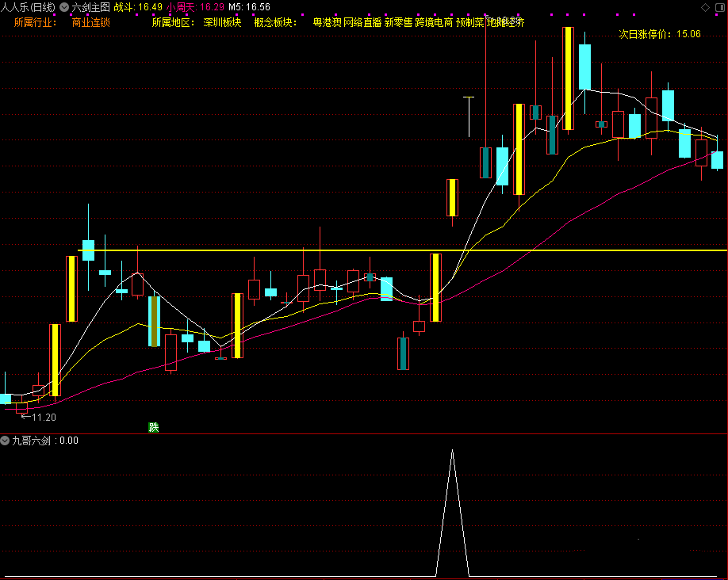The width and height of the screenshot is (728, 580).
Task: Open the 九哥六剑 indicator dropdown arrow
Action: coord(6,441)
